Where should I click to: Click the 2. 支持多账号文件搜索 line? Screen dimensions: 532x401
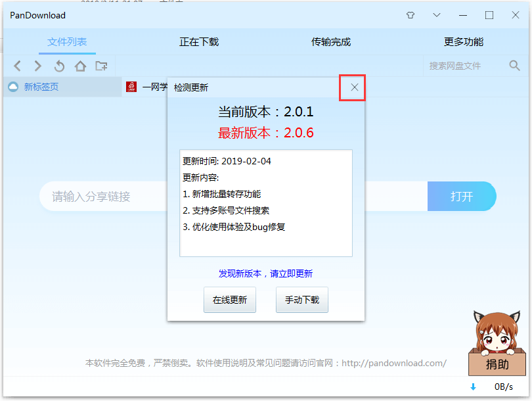pyautogui.click(x=226, y=210)
